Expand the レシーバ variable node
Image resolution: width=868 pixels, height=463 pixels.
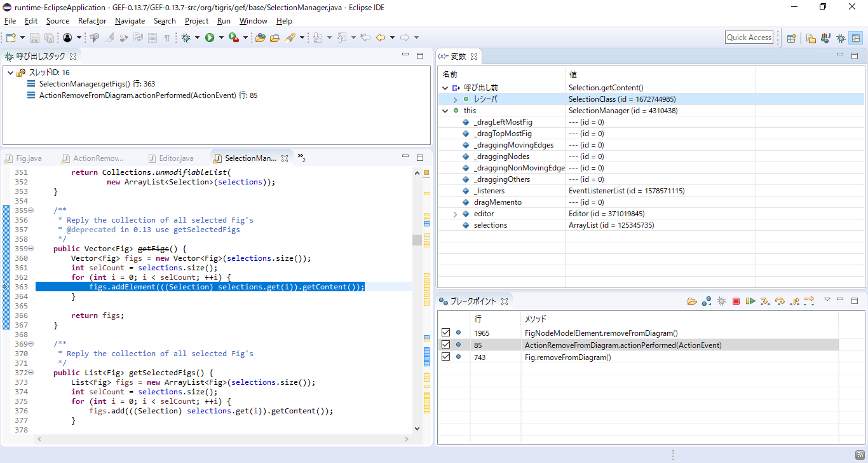(x=455, y=99)
